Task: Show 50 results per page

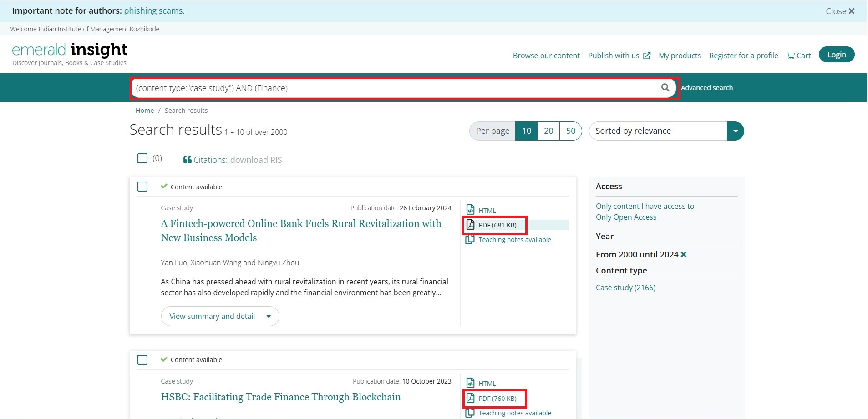Action: tap(570, 131)
